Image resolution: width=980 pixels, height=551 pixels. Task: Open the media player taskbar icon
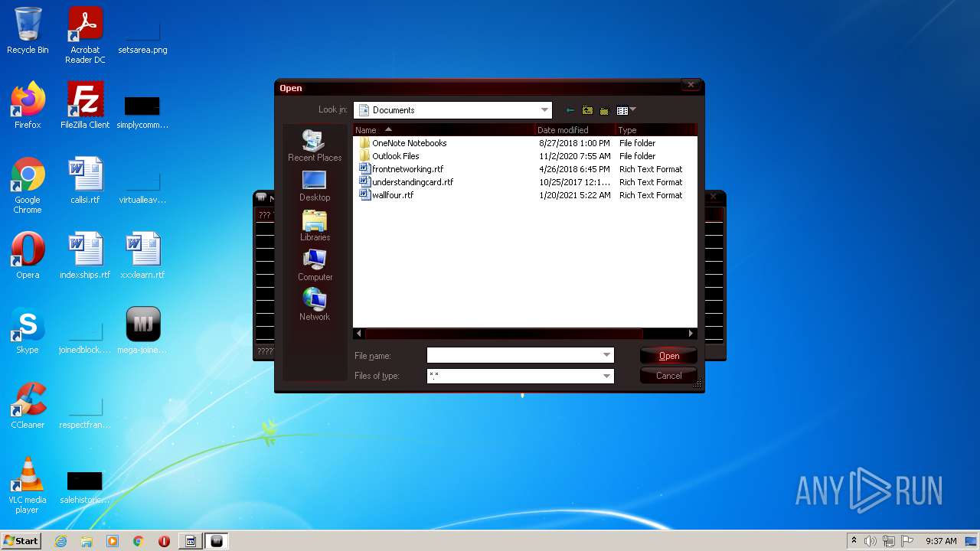tap(113, 541)
